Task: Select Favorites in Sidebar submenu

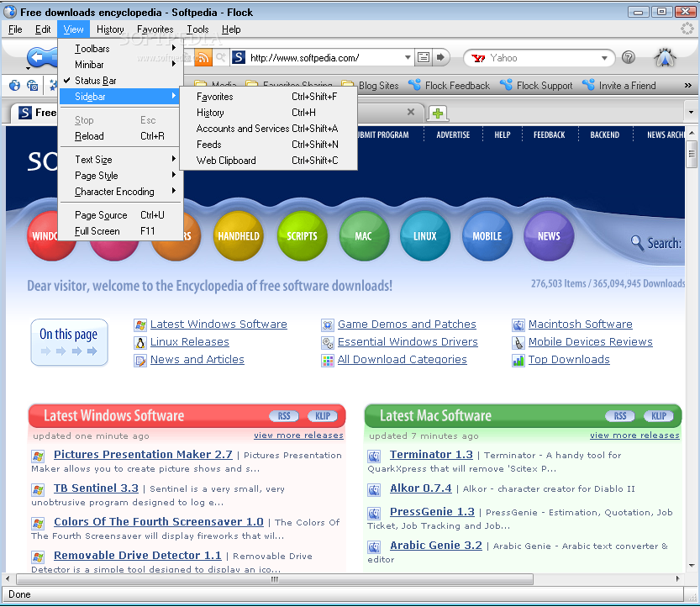Action: (x=268, y=97)
